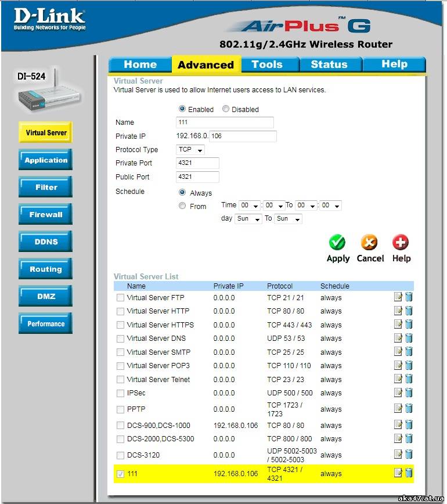Open the Filter sidebar page
447x504 pixels.
point(45,187)
